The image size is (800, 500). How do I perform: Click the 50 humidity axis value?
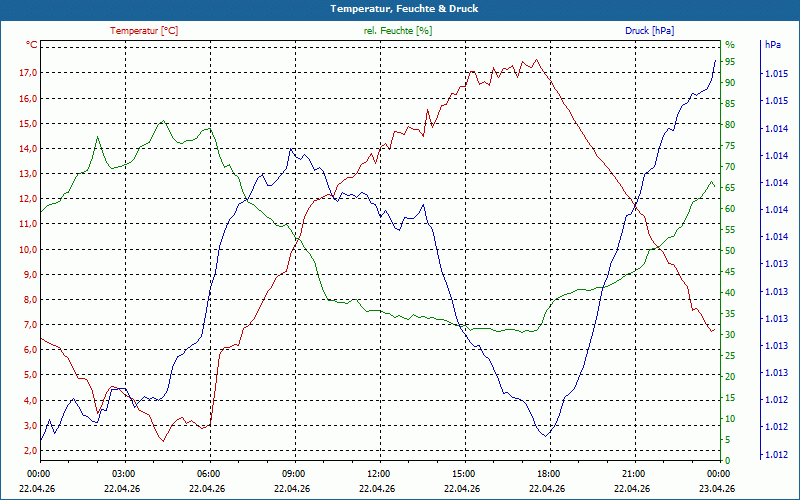point(730,251)
